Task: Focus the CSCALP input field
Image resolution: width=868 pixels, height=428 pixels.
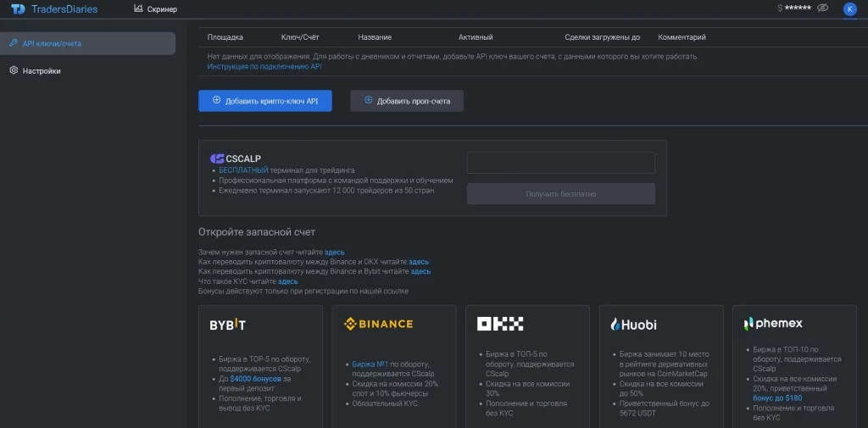Action: click(561, 163)
